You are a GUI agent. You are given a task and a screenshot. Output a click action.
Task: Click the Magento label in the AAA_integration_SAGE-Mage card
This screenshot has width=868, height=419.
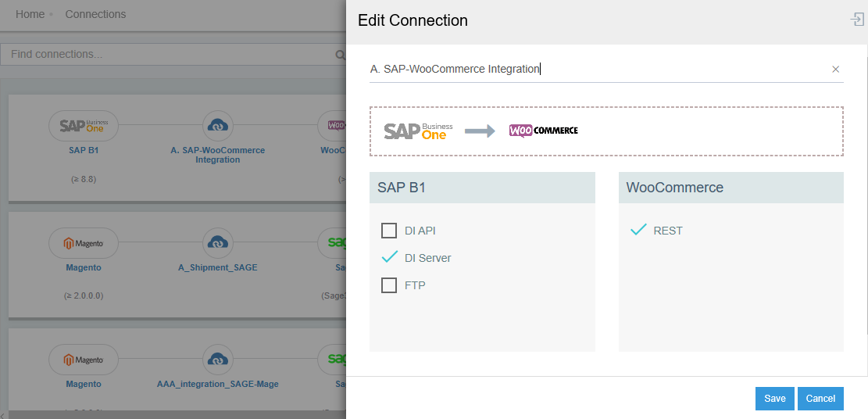(x=84, y=384)
